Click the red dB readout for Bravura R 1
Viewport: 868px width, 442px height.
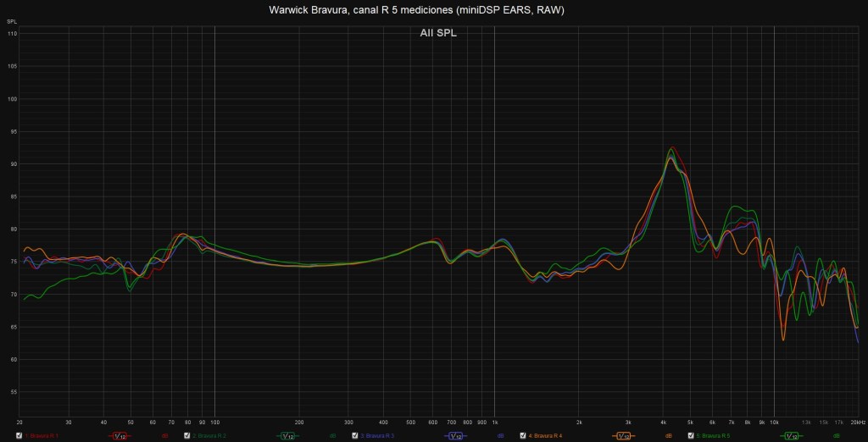pyautogui.click(x=165, y=436)
